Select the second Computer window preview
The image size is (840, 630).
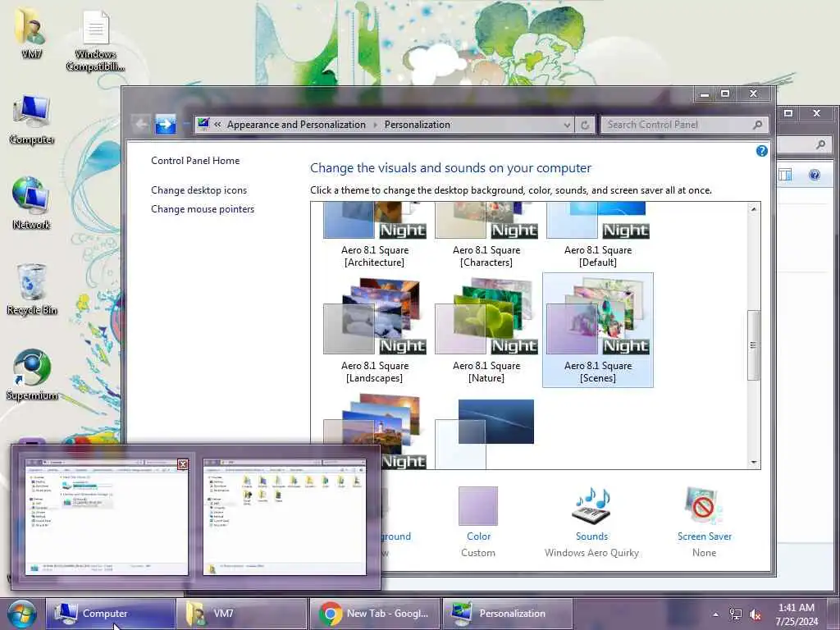(285, 517)
